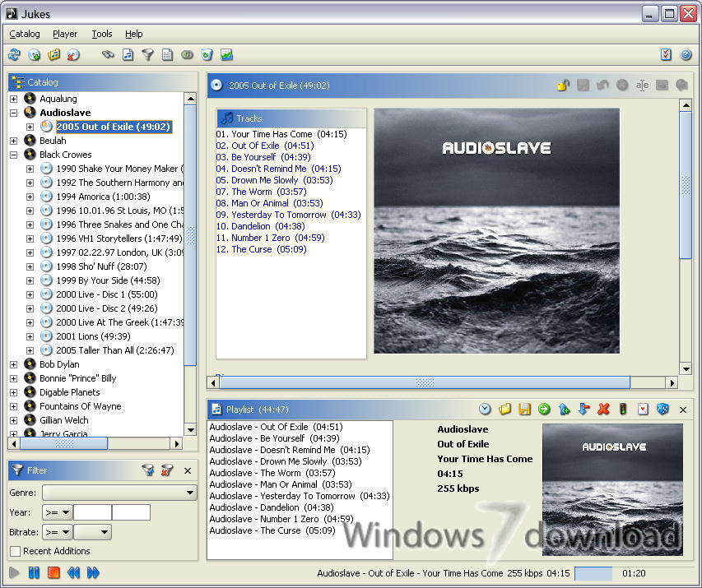The image size is (702, 588).
Task: Open the Year comparison operator dropdown
Action: pyautogui.click(x=58, y=512)
